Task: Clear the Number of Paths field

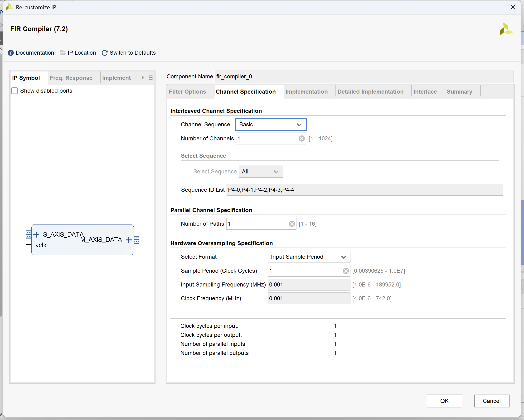Action: (292, 224)
